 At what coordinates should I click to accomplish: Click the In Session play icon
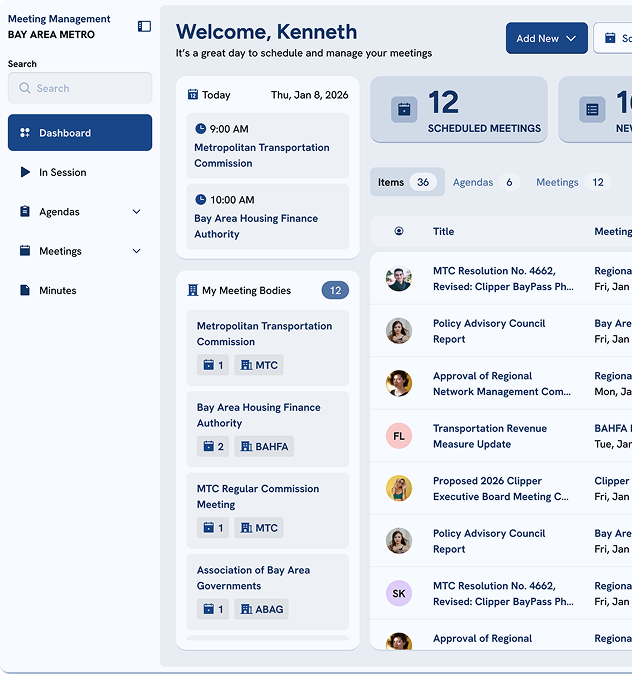25,172
